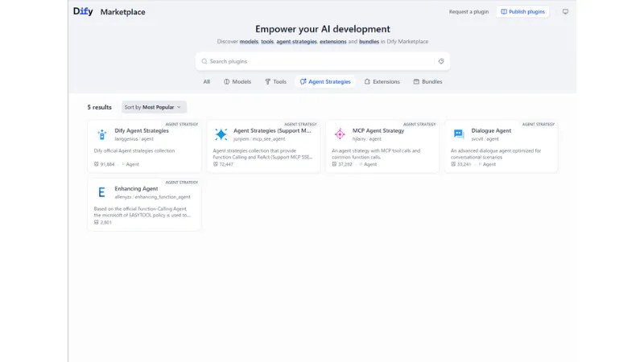Image resolution: width=644 pixels, height=362 pixels.
Task: Open the Enhancing Agent card title
Action: [x=136, y=189]
